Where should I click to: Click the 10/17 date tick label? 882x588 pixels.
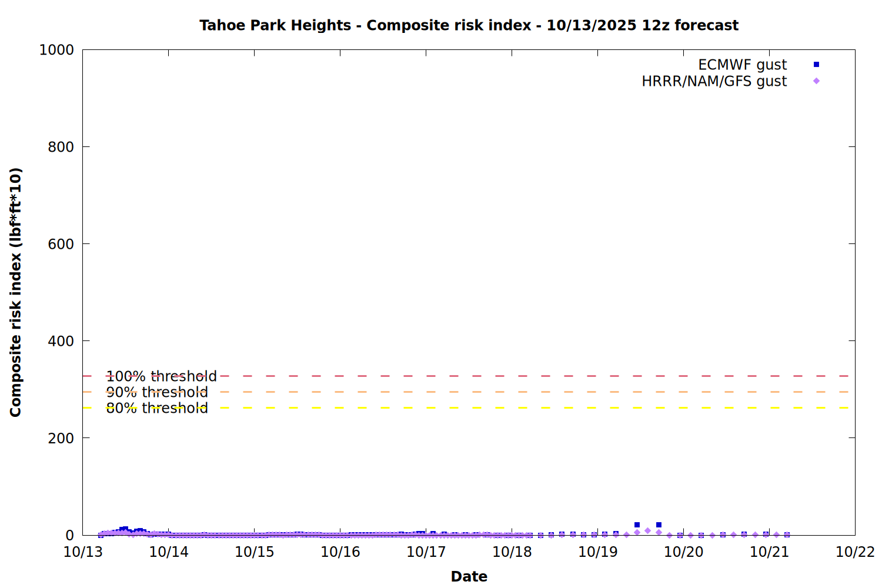[426, 552]
